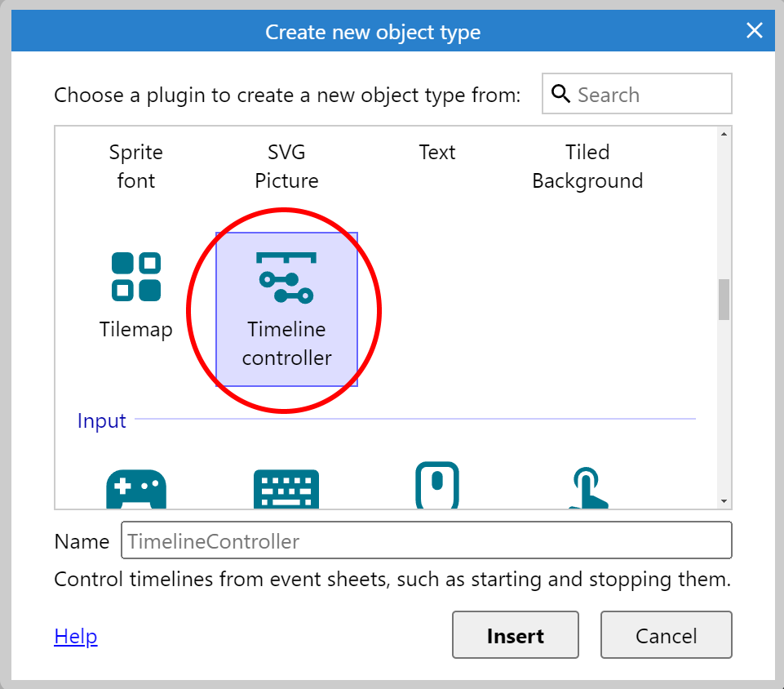Open the Help link
This screenshot has width=784, height=689.
(75, 636)
